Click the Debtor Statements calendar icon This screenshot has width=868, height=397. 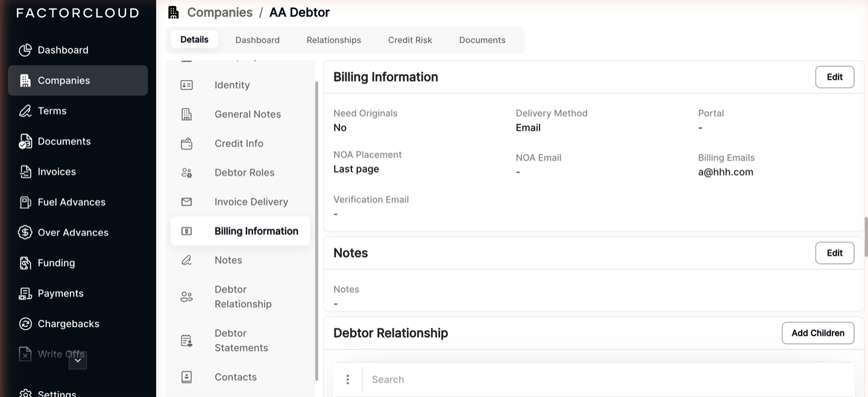(187, 341)
